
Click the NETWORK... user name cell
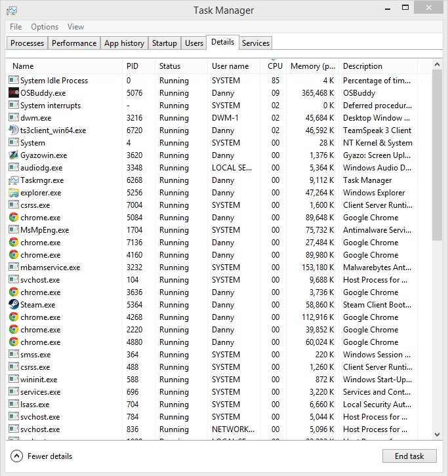[233, 429]
